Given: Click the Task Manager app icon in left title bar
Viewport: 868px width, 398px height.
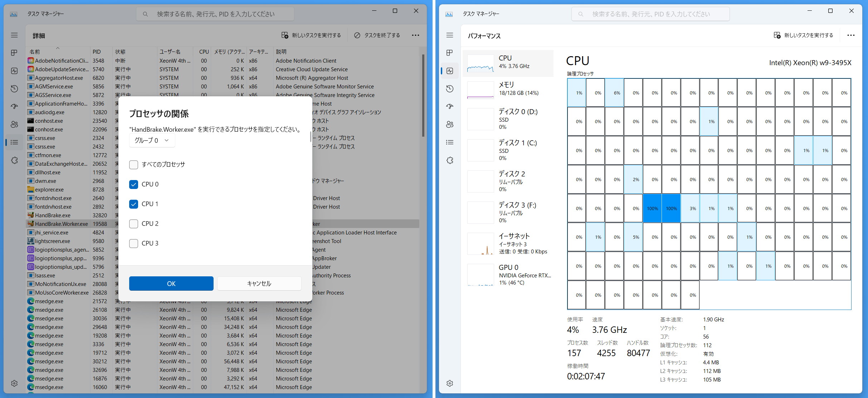Looking at the screenshot, I should pyautogui.click(x=14, y=14).
